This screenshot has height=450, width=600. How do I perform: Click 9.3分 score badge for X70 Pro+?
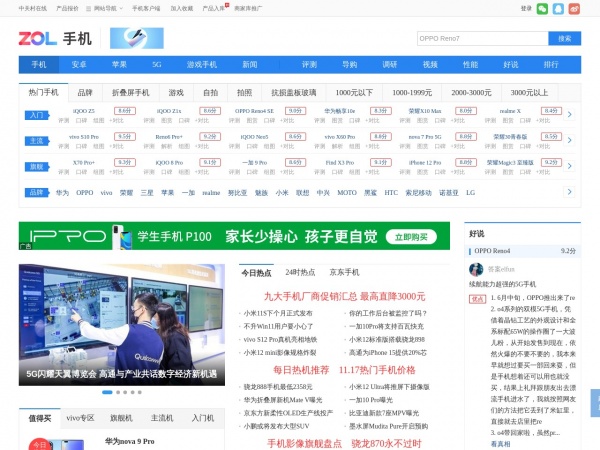click(125, 162)
